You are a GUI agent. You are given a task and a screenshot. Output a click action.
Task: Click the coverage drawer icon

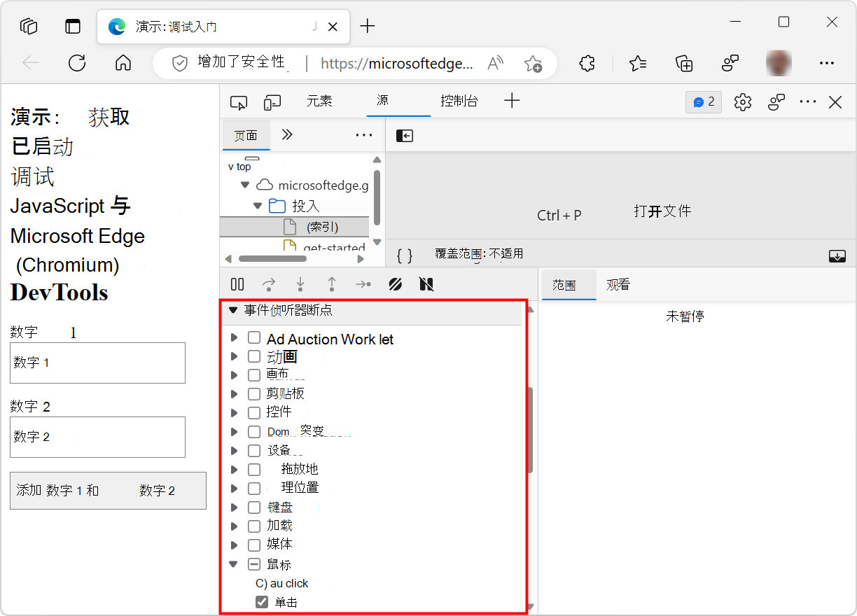pyautogui.click(x=837, y=256)
